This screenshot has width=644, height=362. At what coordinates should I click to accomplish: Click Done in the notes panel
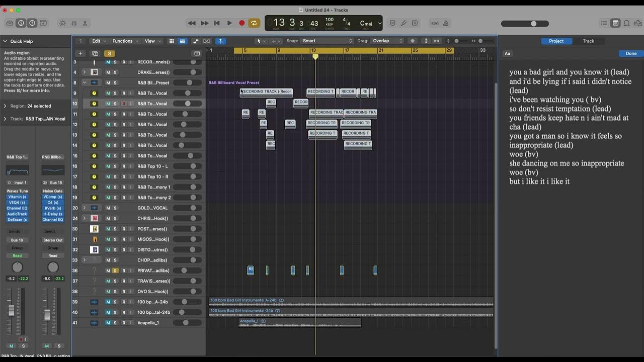(x=631, y=53)
